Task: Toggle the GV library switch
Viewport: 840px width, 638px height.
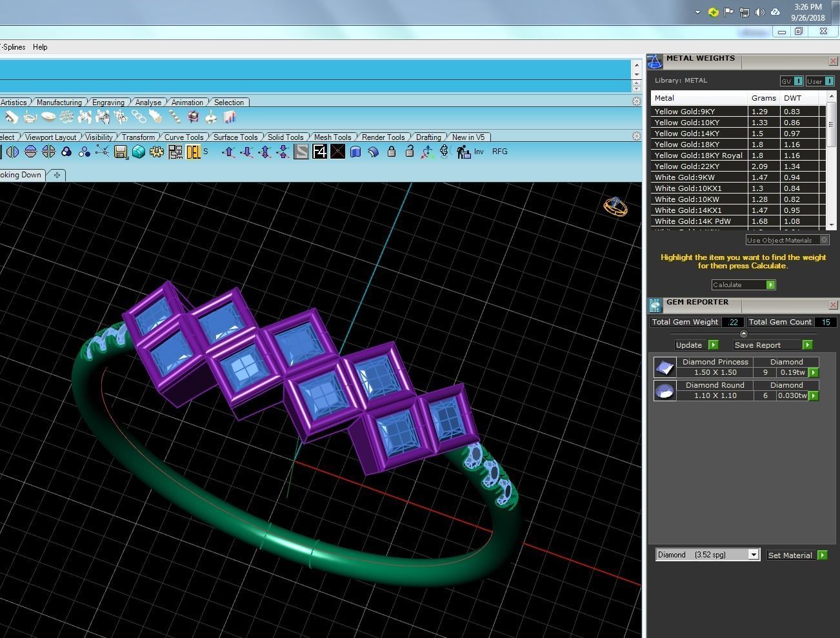Action: coord(792,81)
